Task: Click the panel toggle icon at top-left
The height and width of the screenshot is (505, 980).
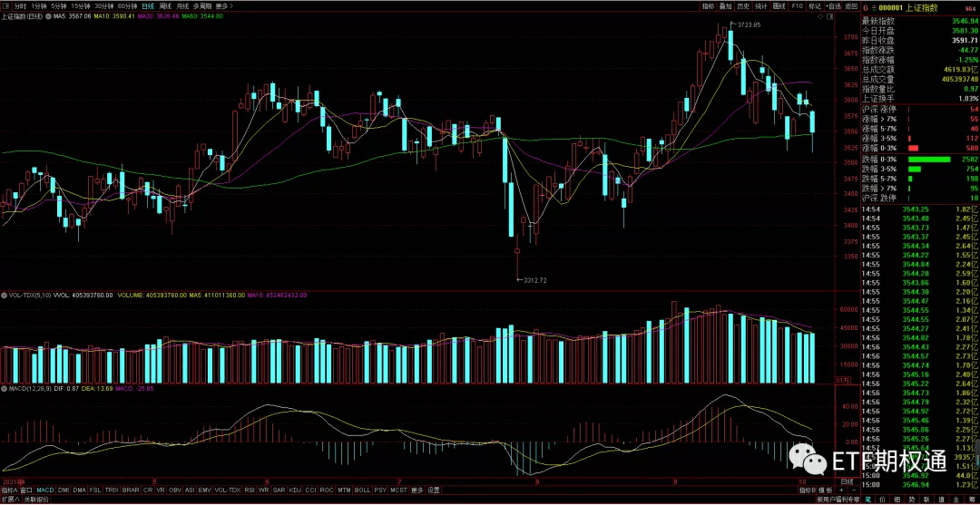Action: point(5,5)
